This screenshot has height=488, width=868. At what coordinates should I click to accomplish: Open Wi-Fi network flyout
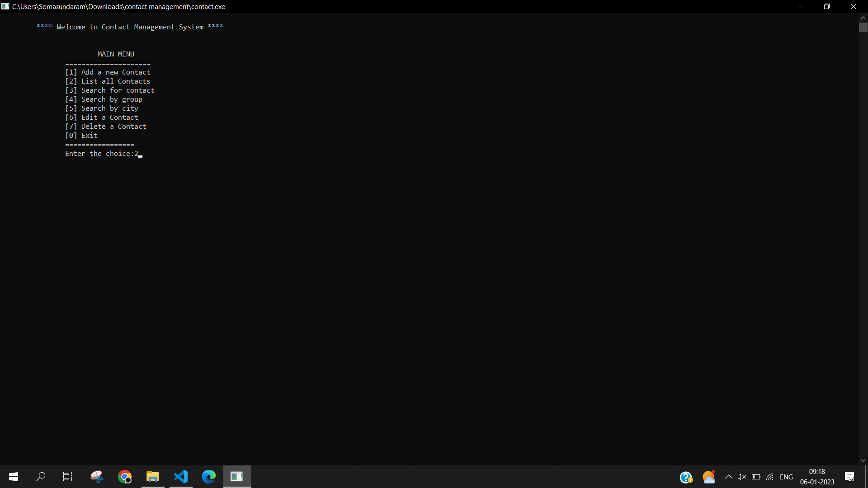[x=770, y=477]
